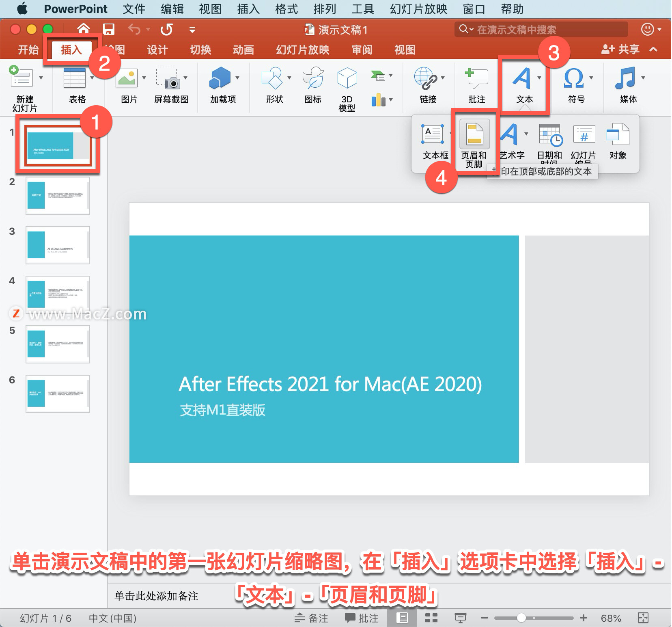Select slide 3 thumbnail
672x627 pixels.
[x=58, y=245]
